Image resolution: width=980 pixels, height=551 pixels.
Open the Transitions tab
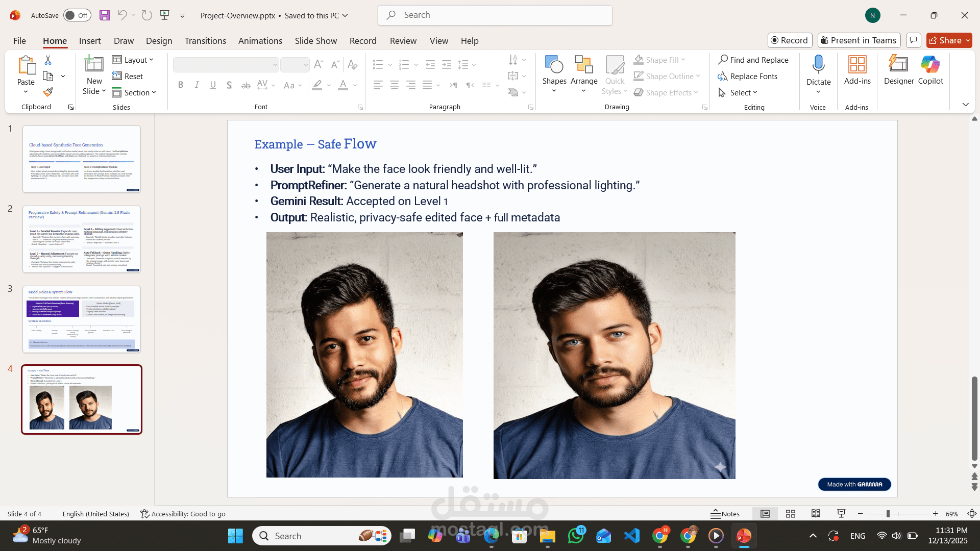(x=205, y=41)
